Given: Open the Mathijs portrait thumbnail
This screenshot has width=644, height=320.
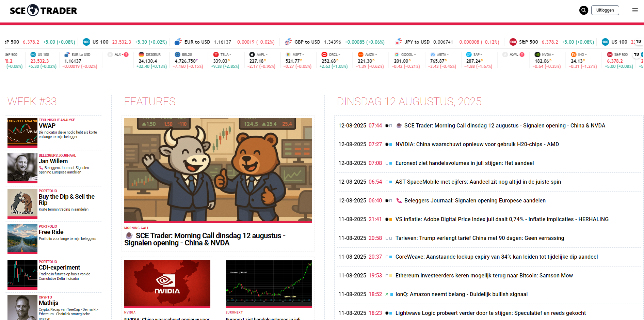Looking at the screenshot, I should tap(22, 307).
